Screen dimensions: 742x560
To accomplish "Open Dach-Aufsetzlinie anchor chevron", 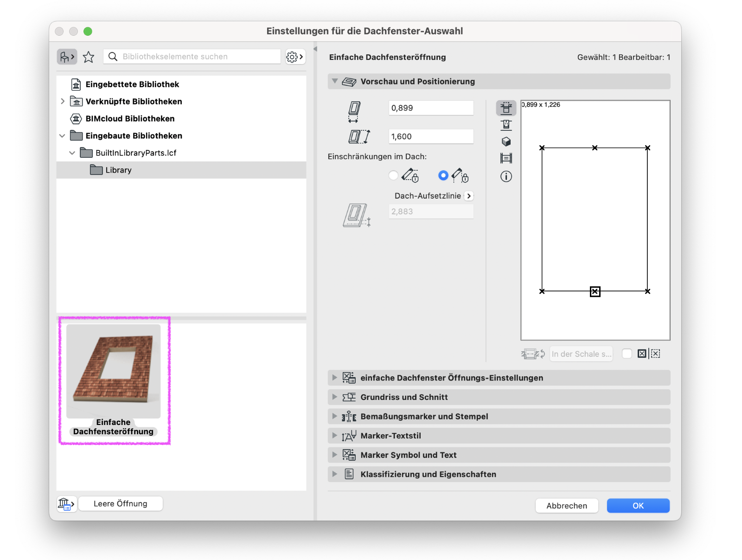I will point(469,196).
